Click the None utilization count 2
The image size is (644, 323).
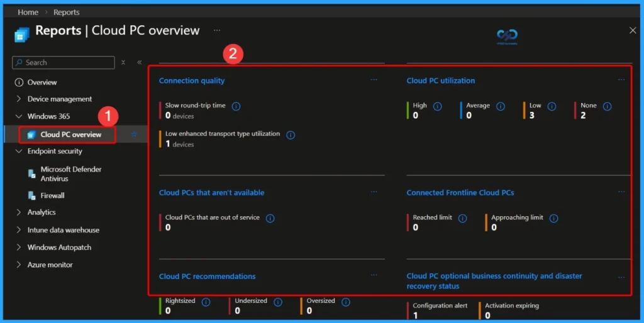tap(583, 116)
